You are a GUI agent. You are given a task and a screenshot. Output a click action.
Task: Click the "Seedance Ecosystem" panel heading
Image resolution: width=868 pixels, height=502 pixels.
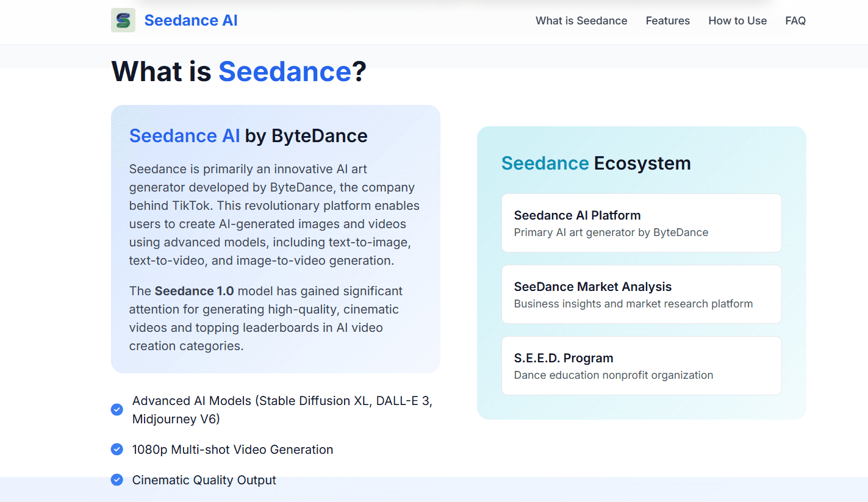click(595, 163)
